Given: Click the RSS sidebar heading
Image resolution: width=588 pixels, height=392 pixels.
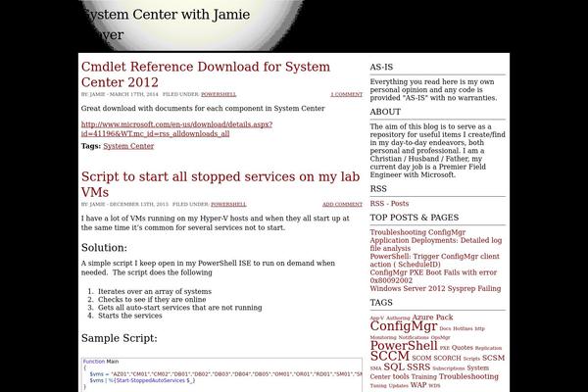Looking at the screenshot, I should (x=378, y=189).
